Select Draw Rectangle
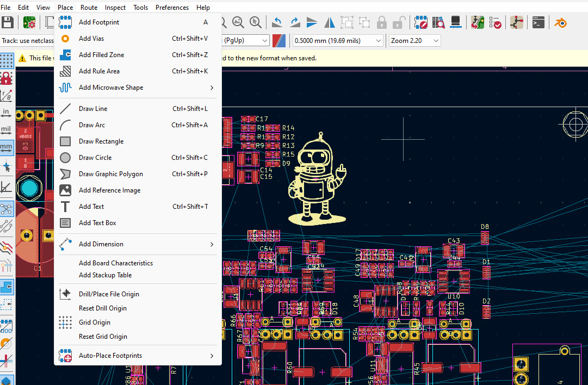The height and width of the screenshot is (385, 588). pyautogui.click(x=138, y=141)
